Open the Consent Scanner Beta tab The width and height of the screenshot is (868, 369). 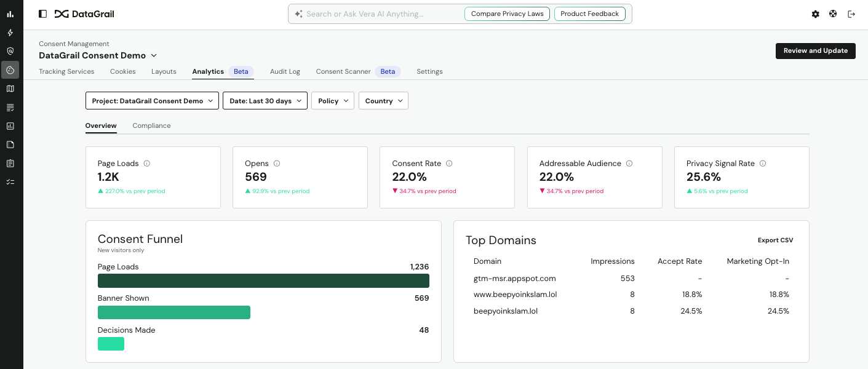[x=358, y=71]
